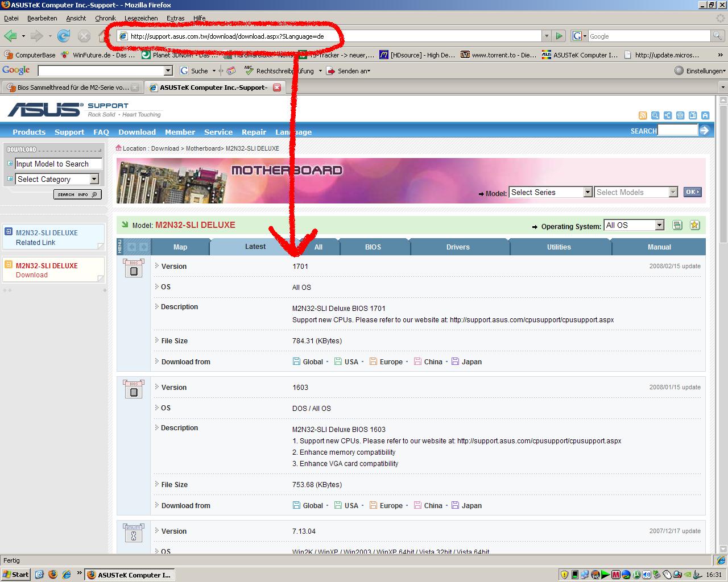The image size is (728, 582).
Task: Click the BIOS chip icon for version 1701
Action: point(134,268)
